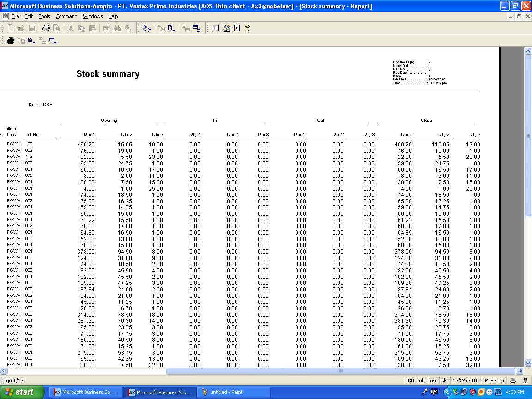Expand hidden tray icons with chevron
532x399 pixels.
click(x=447, y=392)
